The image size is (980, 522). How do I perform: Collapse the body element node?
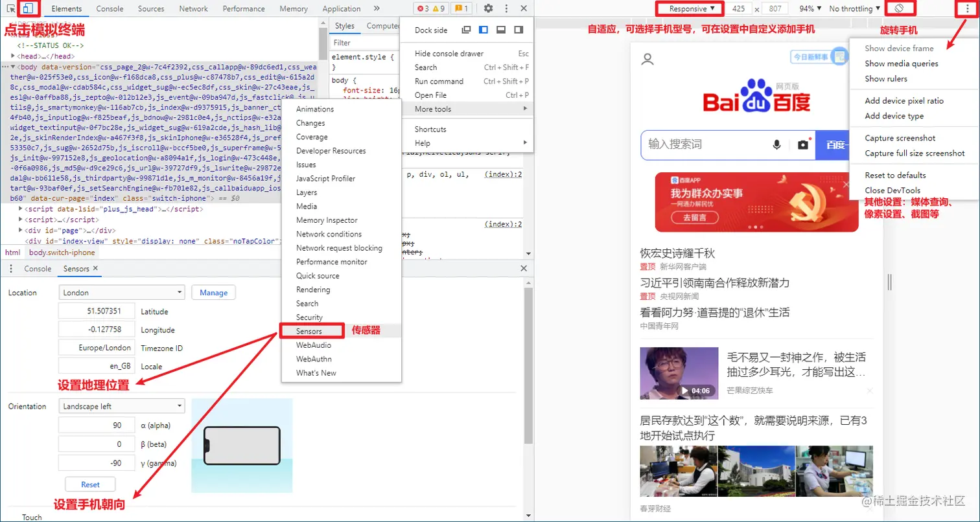click(x=14, y=67)
